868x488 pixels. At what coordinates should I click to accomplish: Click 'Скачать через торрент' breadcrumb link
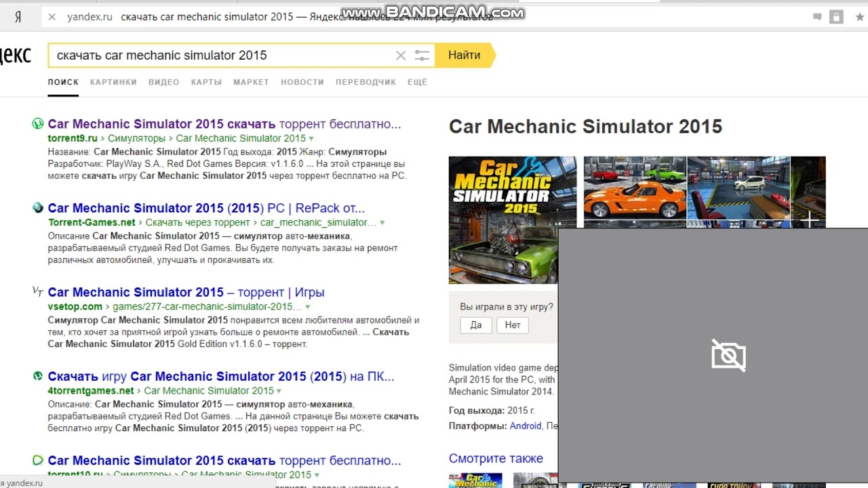[x=198, y=222]
